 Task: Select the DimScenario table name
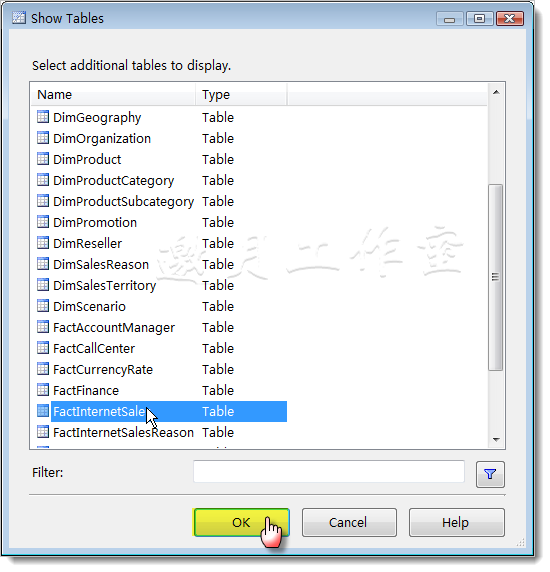(x=89, y=306)
